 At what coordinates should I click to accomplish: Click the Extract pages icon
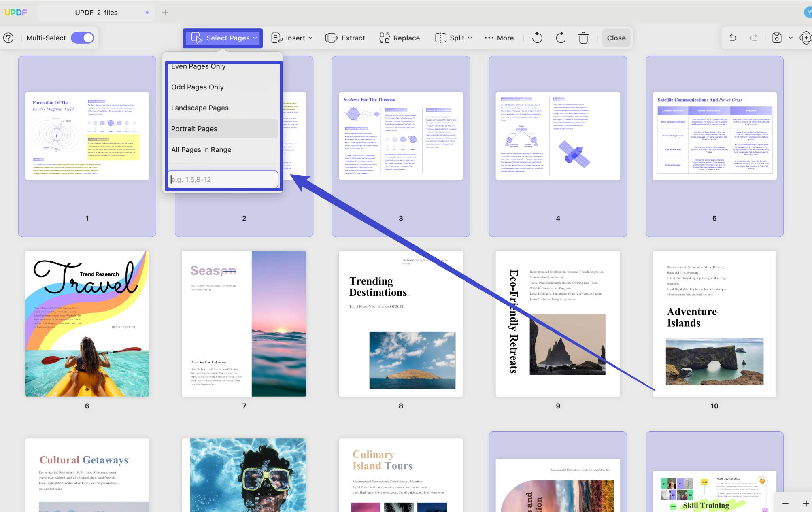(x=332, y=38)
